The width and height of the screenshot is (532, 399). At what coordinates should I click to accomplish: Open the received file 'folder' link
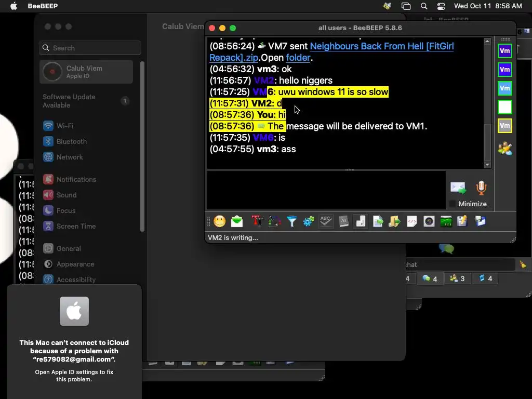pos(298,58)
